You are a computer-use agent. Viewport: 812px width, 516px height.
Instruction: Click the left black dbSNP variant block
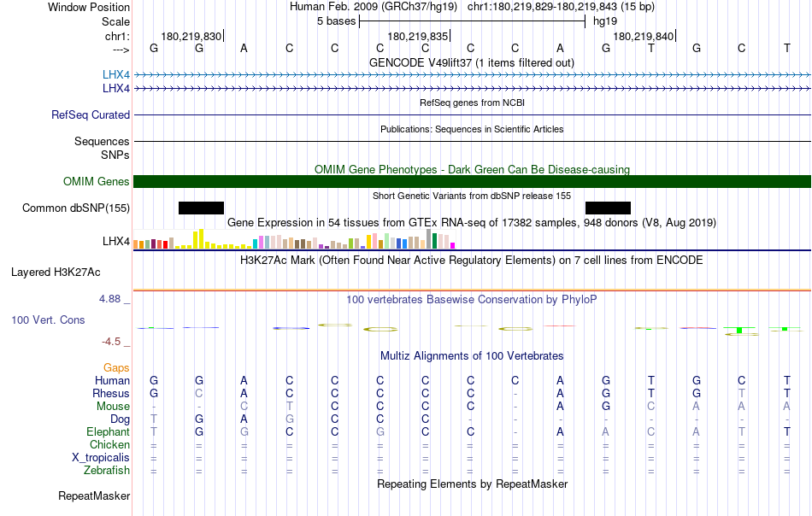[x=201, y=208]
